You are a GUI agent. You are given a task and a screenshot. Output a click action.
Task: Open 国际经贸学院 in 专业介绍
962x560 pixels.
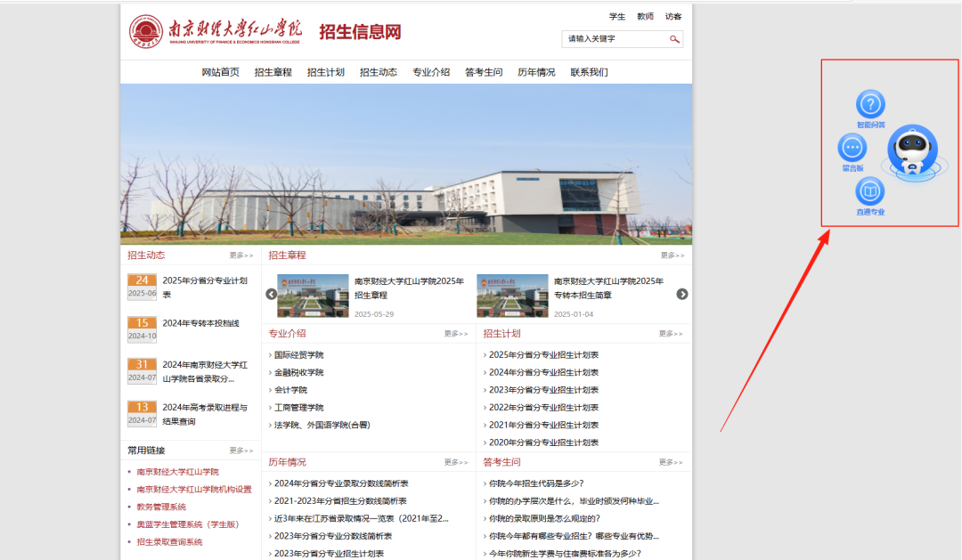298,355
